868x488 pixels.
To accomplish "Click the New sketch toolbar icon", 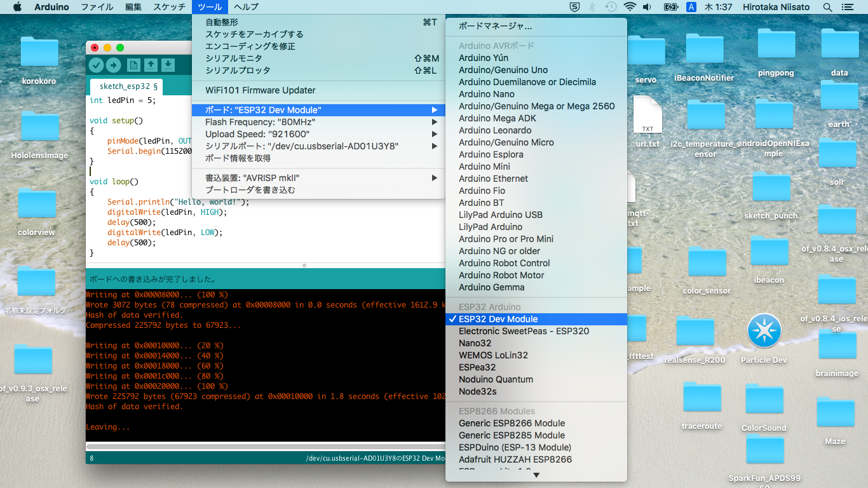I will (x=133, y=65).
